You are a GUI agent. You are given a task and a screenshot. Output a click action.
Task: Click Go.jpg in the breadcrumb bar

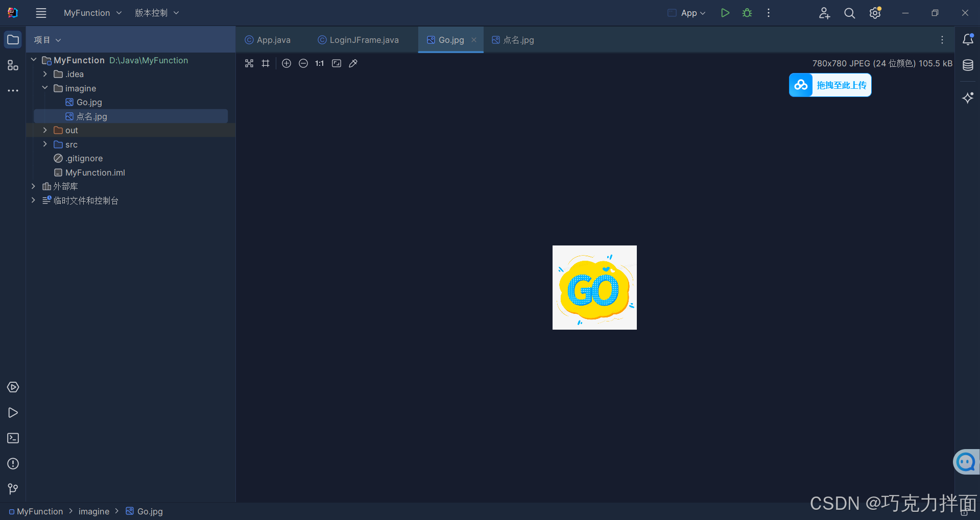[145, 511]
